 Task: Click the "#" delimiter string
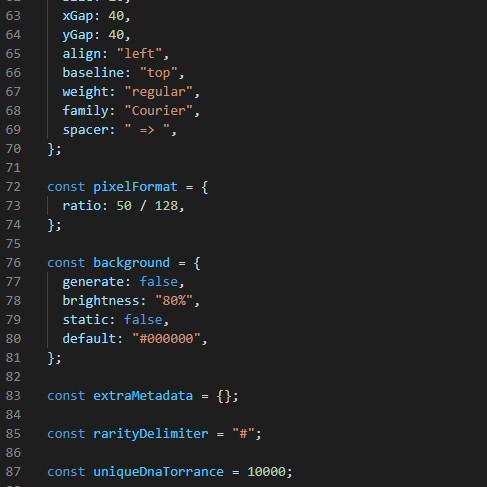243,434
